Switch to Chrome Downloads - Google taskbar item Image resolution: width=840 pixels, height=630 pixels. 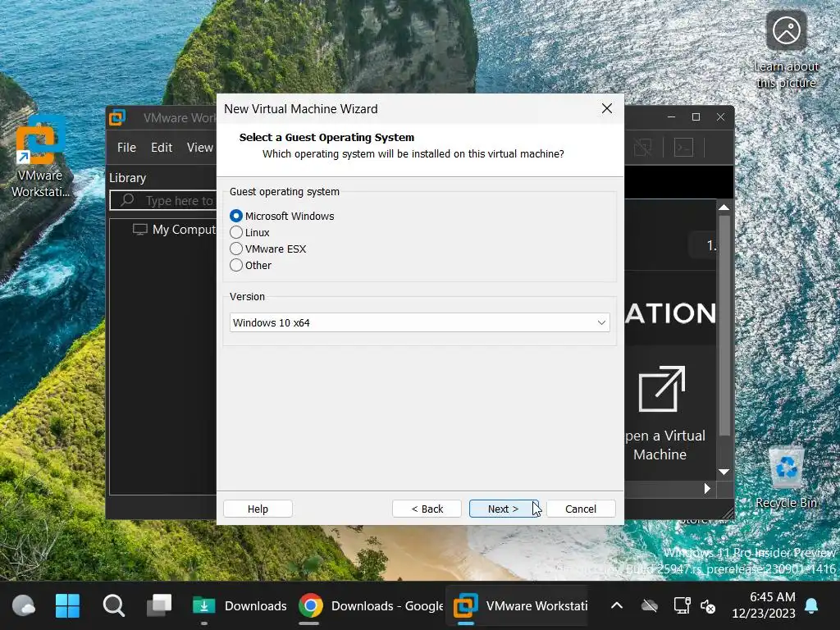click(371, 606)
